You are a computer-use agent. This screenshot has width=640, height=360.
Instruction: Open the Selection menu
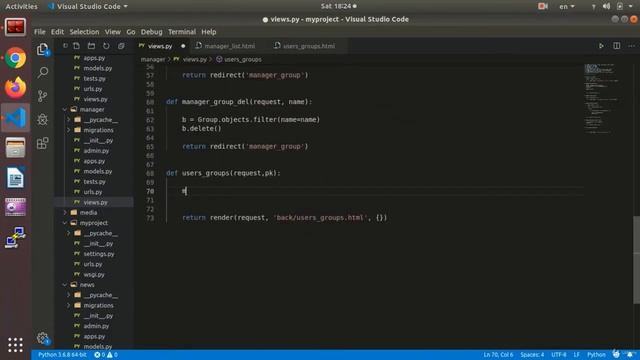pyautogui.click(x=84, y=32)
